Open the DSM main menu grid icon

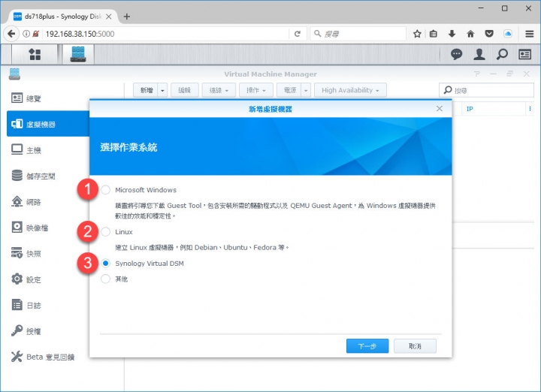35,54
